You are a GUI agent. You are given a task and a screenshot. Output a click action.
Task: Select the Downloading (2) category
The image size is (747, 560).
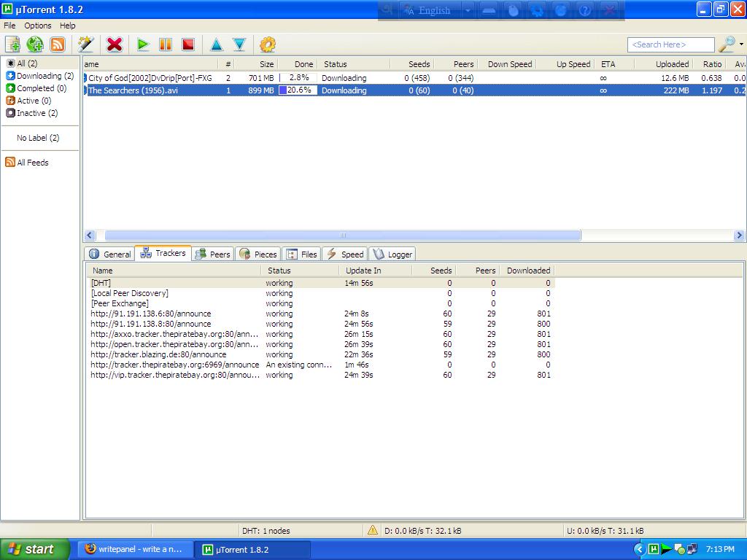pyautogui.click(x=40, y=76)
